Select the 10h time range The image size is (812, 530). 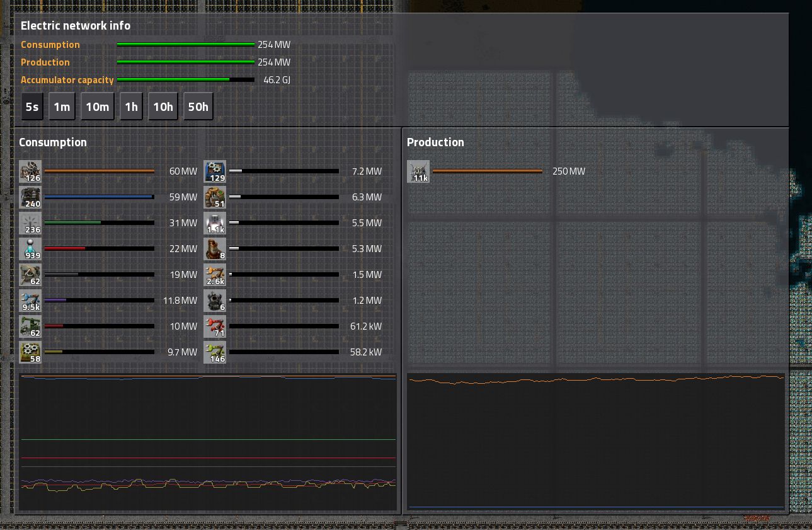[163, 107]
